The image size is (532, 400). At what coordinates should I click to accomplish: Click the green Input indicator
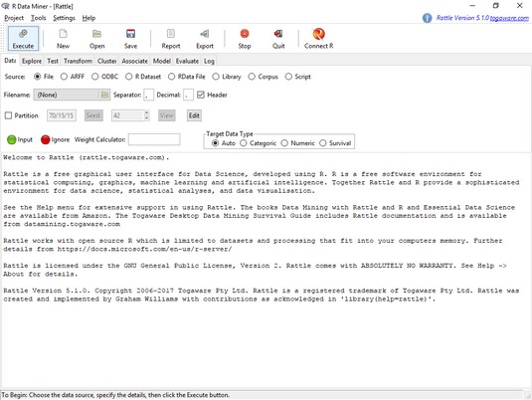(12, 139)
